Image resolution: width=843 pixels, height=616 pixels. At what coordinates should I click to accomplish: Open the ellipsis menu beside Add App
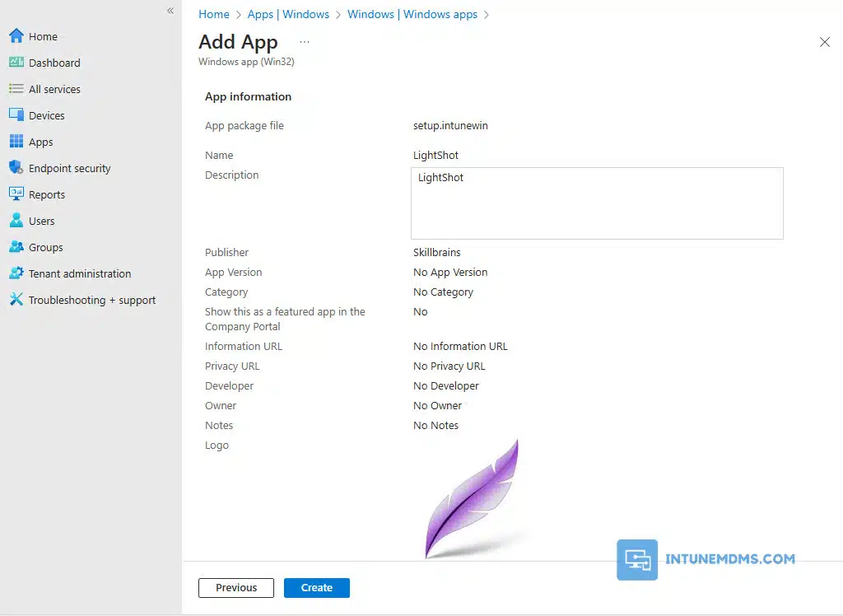tap(305, 41)
